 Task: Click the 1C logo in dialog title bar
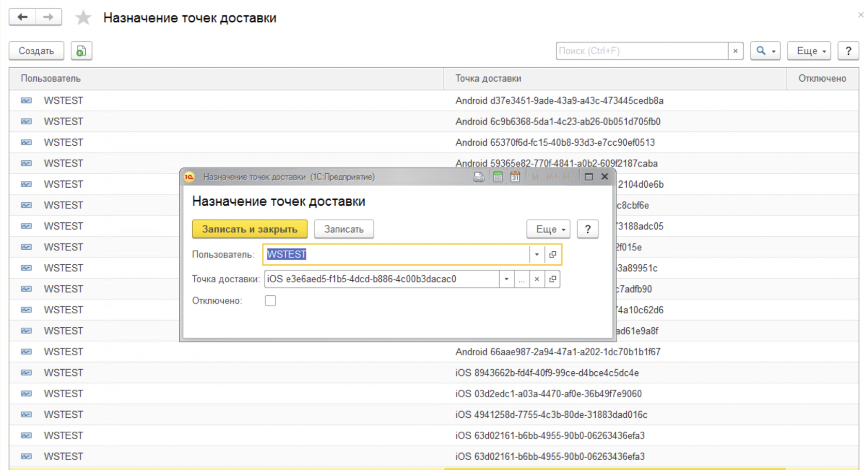click(190, 177)
